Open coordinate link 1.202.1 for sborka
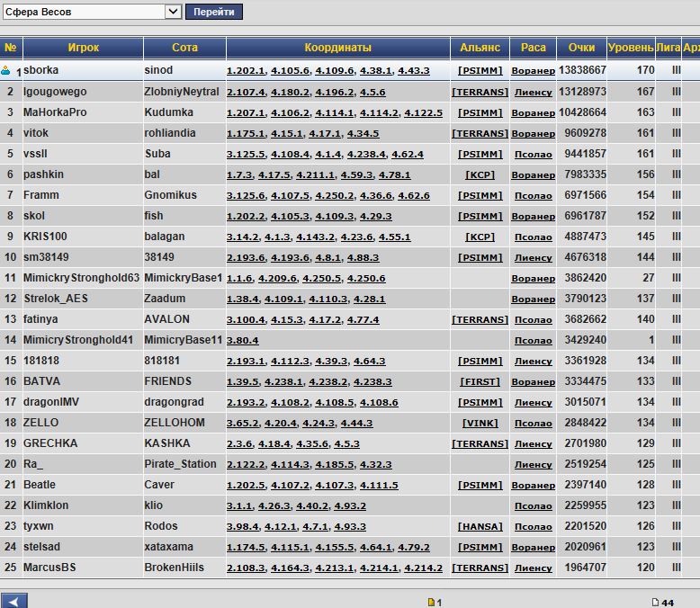The width and height of the screenshot is (700, 608). click(245, 71)
